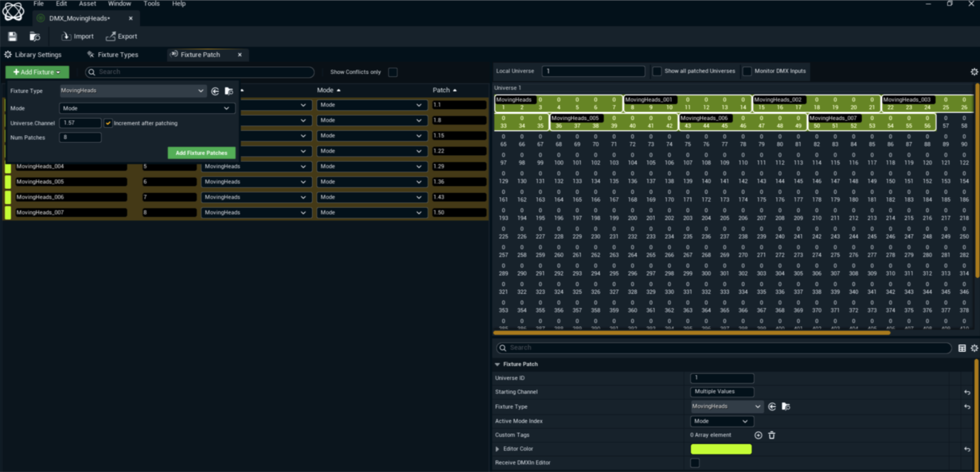Open the Add Fixture dropdown button

coord(37,72)
